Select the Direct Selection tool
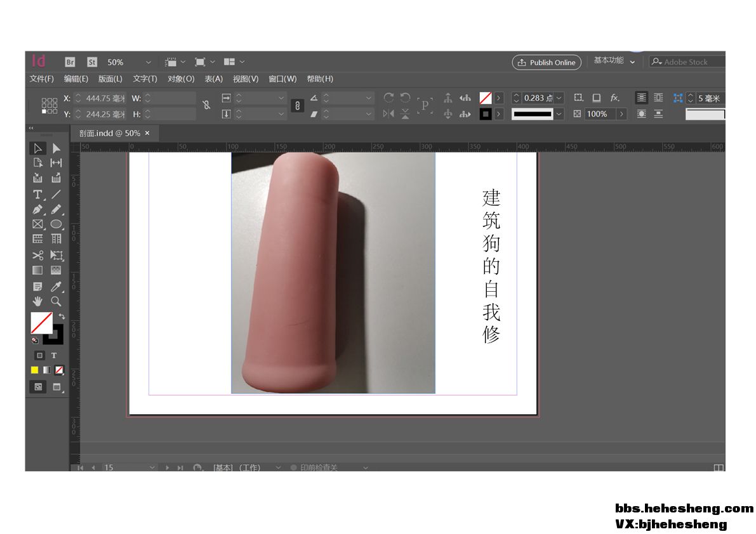756x534 pixels. pyautogui.click(x=56, y=148)
